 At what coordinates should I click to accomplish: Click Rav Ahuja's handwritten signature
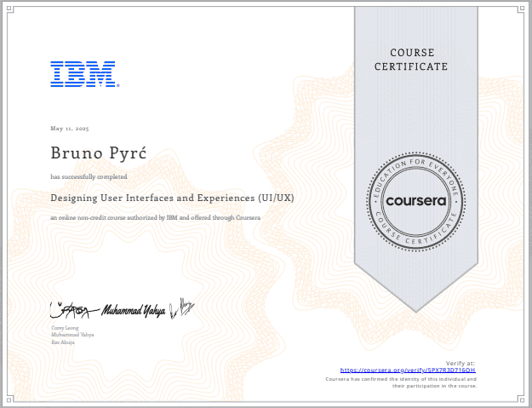coord(182,308)
